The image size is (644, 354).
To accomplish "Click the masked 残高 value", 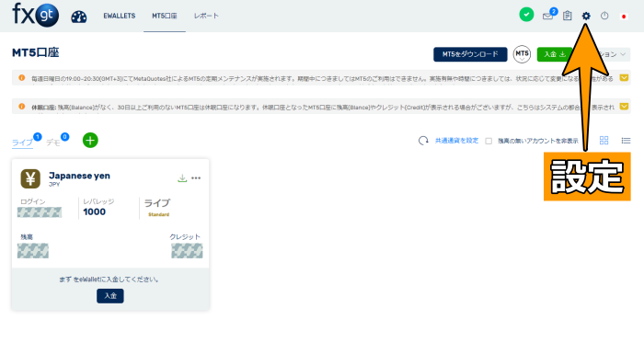I will click(x=33, y=250).
